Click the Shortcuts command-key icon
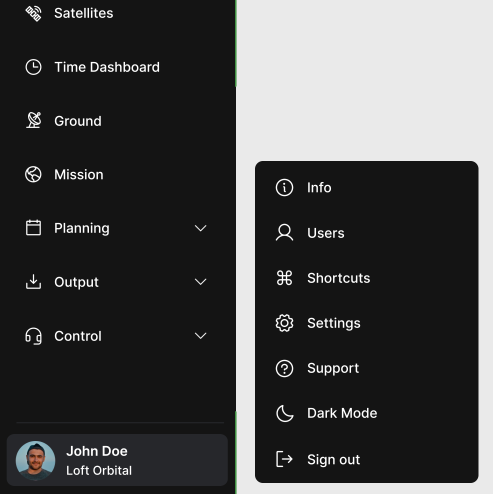This screenshot has width=493, height=494. [284, 278]
